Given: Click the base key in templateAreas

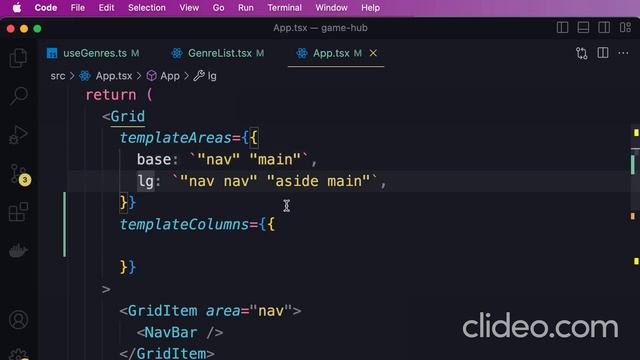Looking at the screenshot, I should (x=154, y=159).
